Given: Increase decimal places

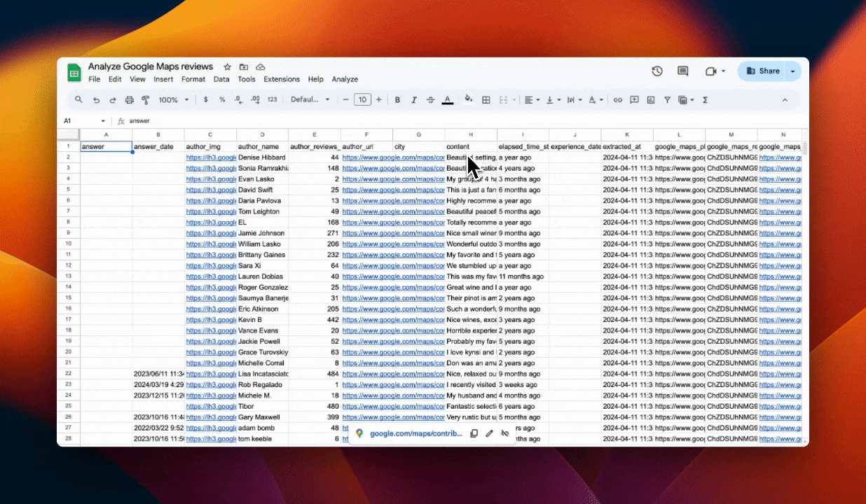Looking at the screenshot, I should (256, 100).
